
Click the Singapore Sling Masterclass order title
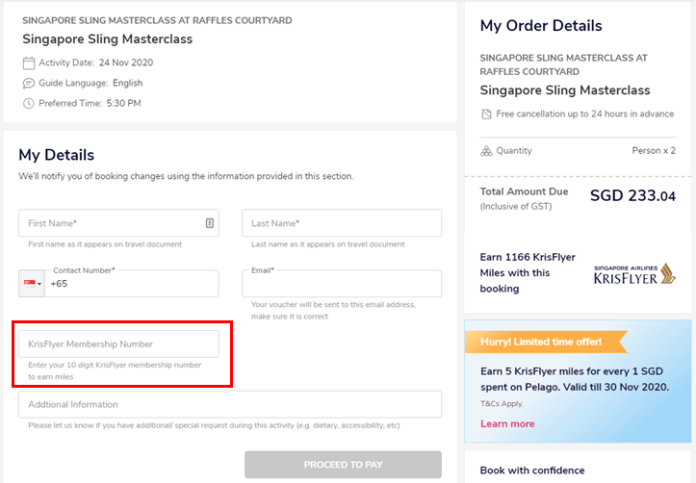565,90
